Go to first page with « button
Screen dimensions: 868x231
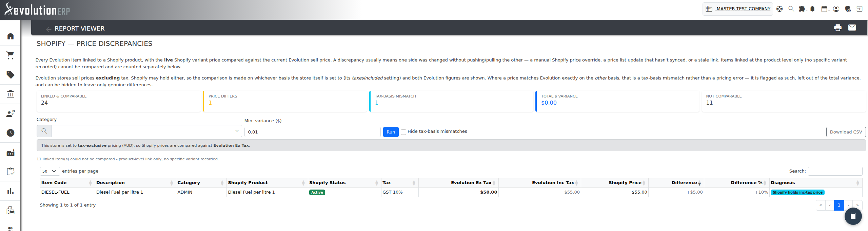tap(821, 205)
